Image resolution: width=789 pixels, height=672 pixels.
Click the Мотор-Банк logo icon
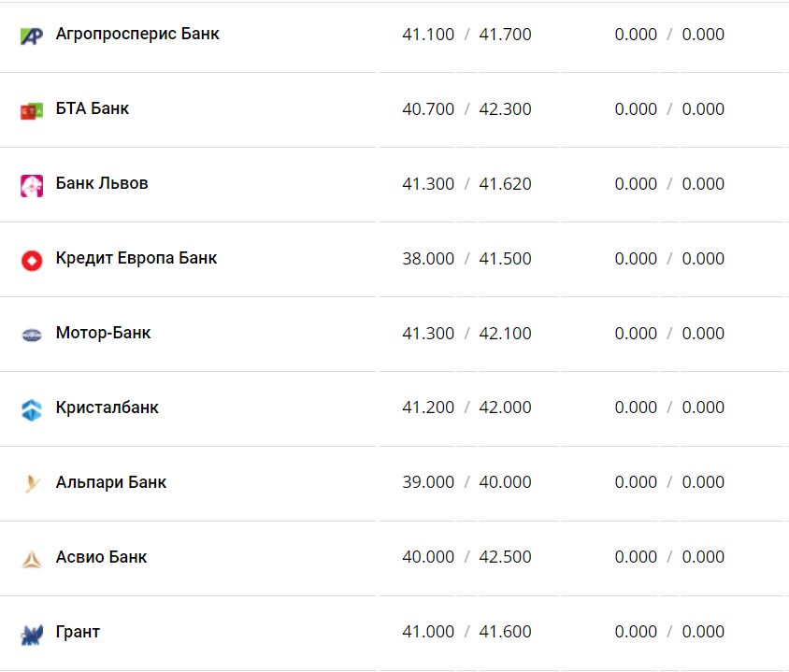(x=32, y=335)
